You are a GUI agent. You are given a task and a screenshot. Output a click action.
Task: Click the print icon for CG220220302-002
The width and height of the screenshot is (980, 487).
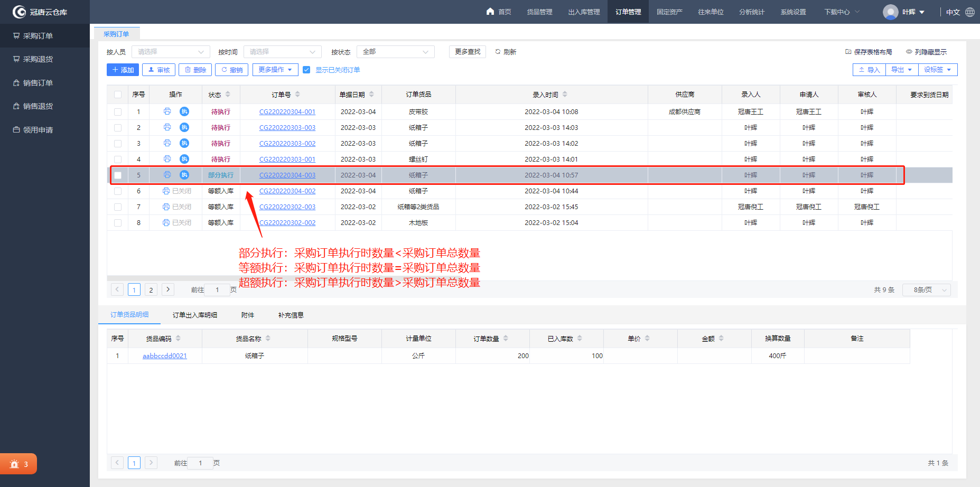166,223
